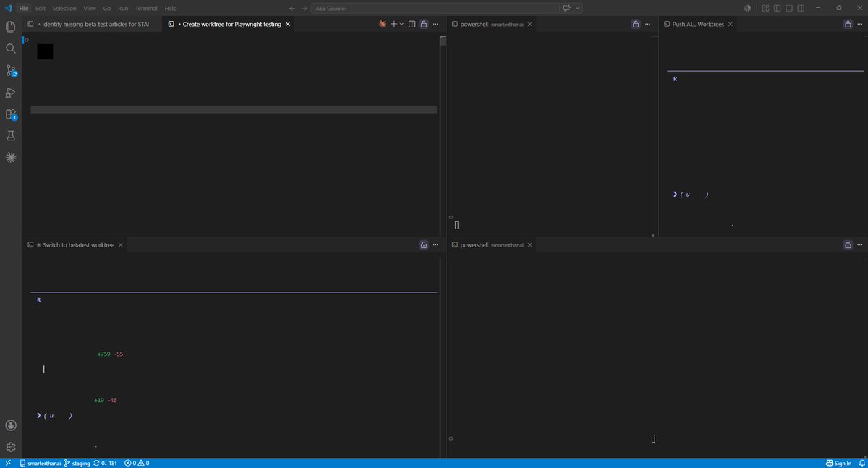The image size is (868, 468).
Task: Open more actions in top powershell group
Action: pos(647,24)
